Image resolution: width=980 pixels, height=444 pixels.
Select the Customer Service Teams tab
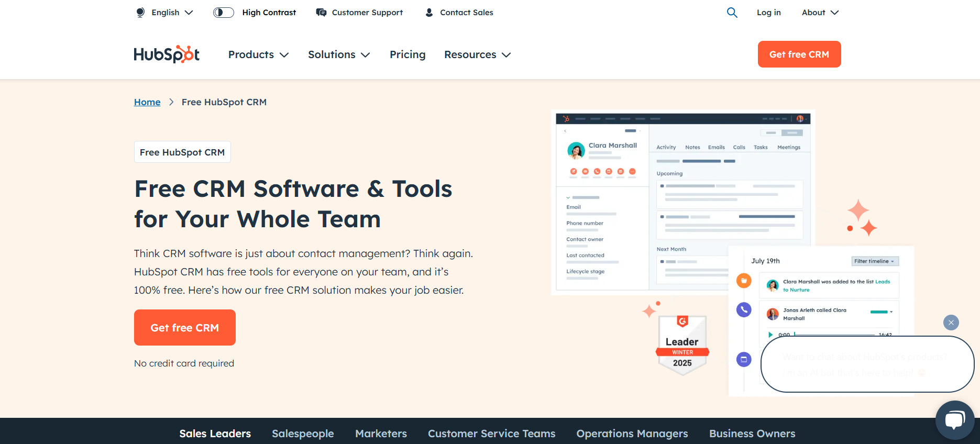(492, 434)
